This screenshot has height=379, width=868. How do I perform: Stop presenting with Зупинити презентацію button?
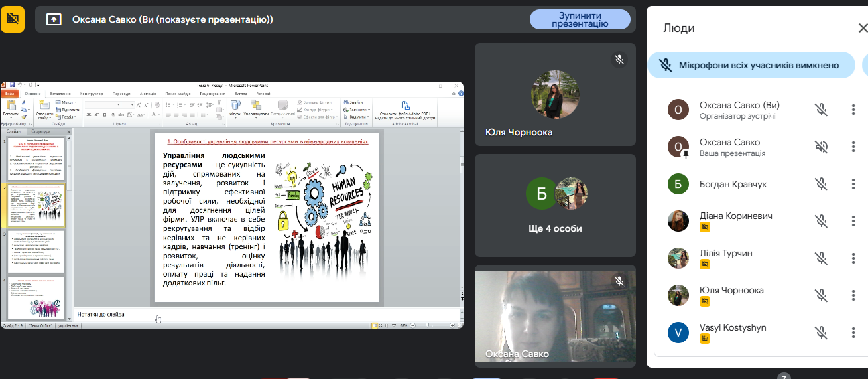coord(580,19)
